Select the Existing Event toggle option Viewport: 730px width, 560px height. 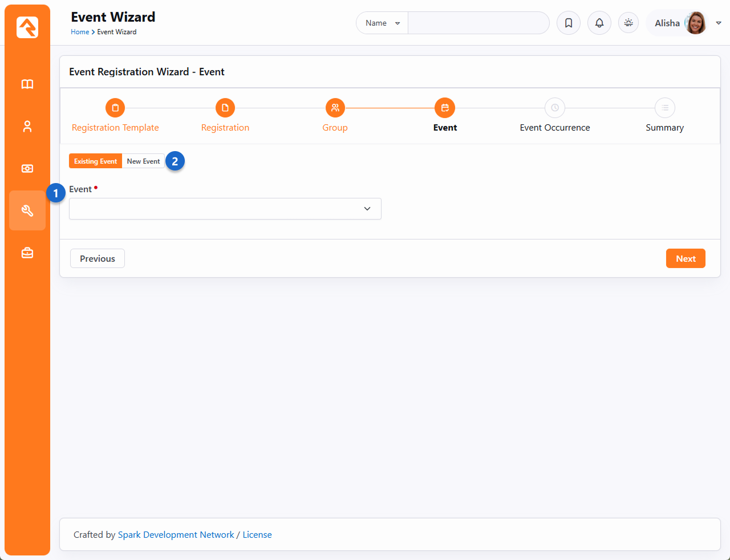95,161
